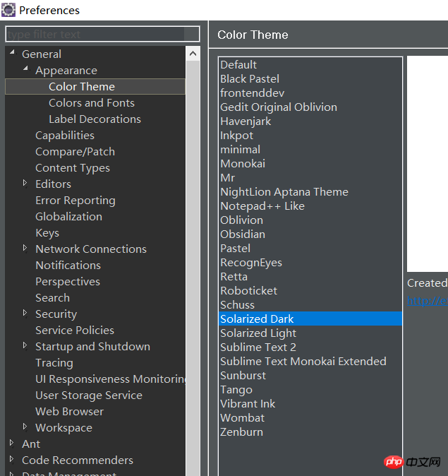Image resolution: width=448 pixels, height=476 pixels.
Task: Click the tree scrollbar up arrow
Action: tap(193, 54)
